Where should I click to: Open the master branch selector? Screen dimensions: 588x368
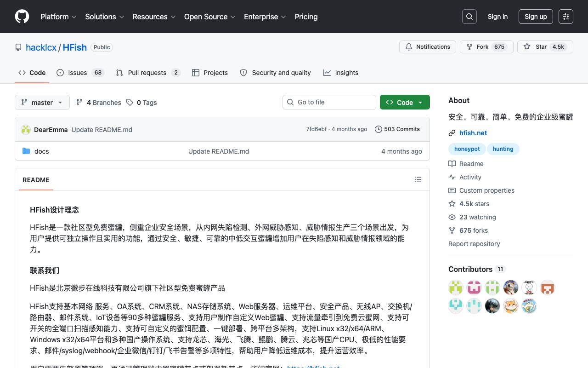(42, 102)
